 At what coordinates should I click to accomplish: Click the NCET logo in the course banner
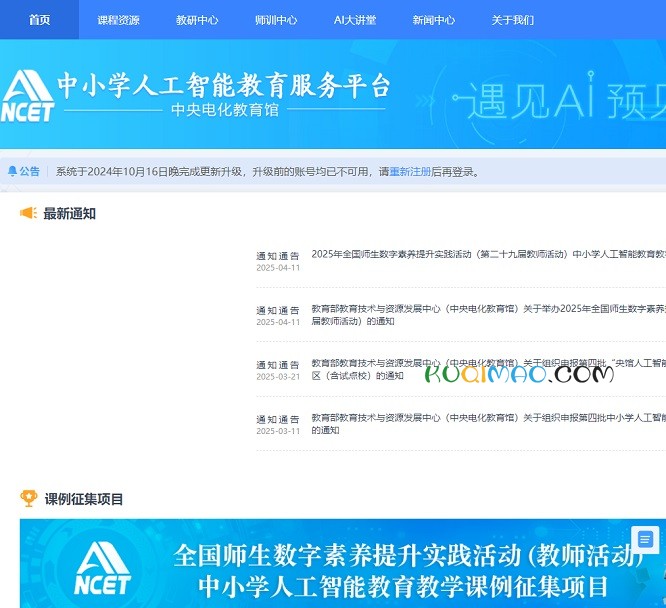[x=102, y=568]
